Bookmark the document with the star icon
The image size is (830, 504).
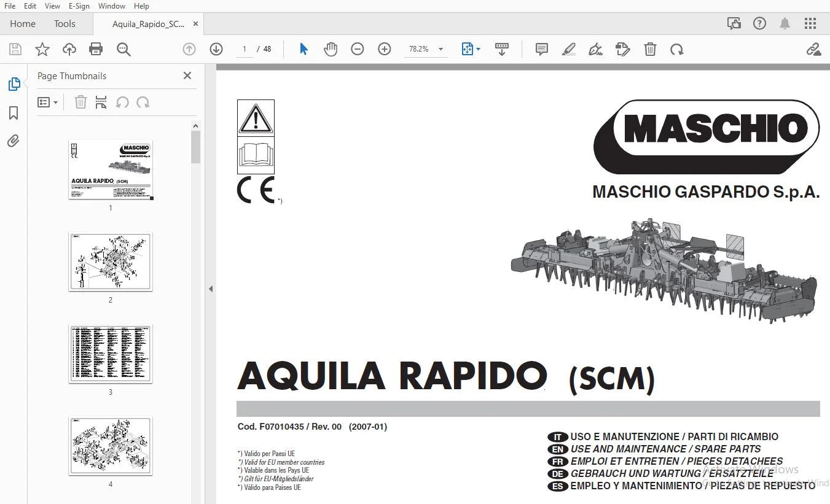(x=42, y=49)
